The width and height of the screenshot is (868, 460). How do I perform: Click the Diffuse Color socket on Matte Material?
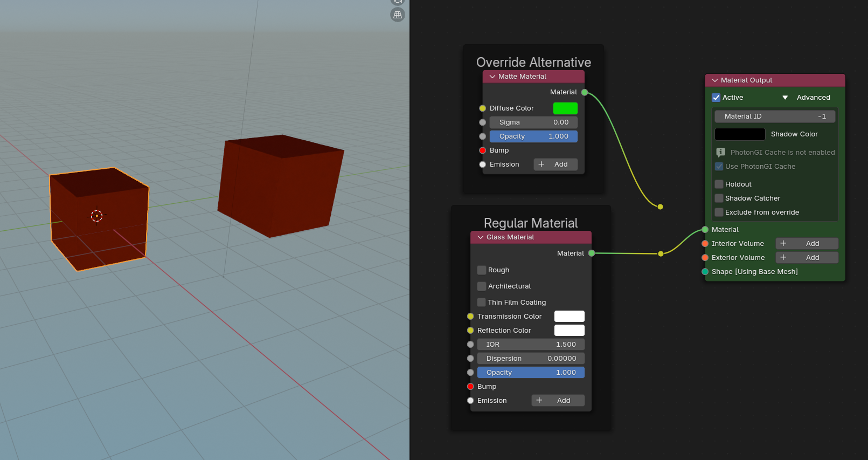483,108
